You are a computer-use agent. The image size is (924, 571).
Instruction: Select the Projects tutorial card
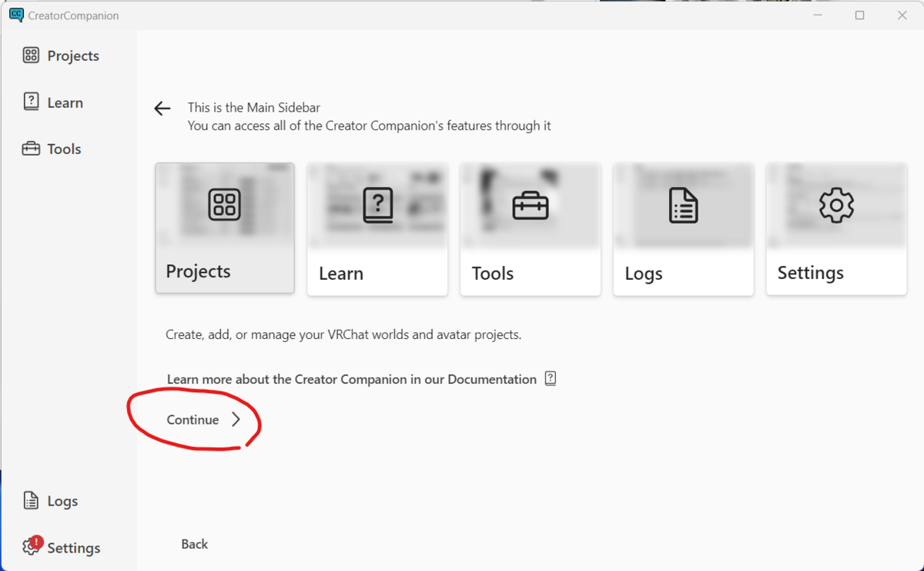point(225,228)
